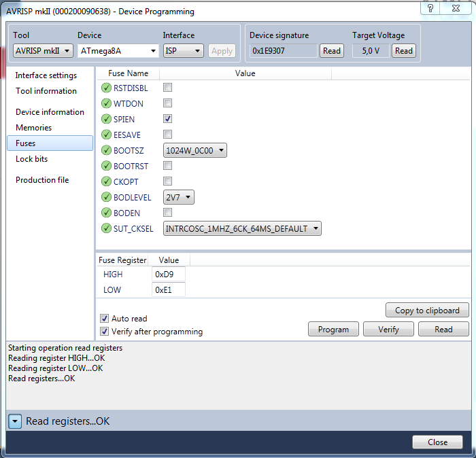Viewport: 476px width, 458px height.
Task: Open the BODLEVEL dropdown showing 2V7
Action: 178,198
